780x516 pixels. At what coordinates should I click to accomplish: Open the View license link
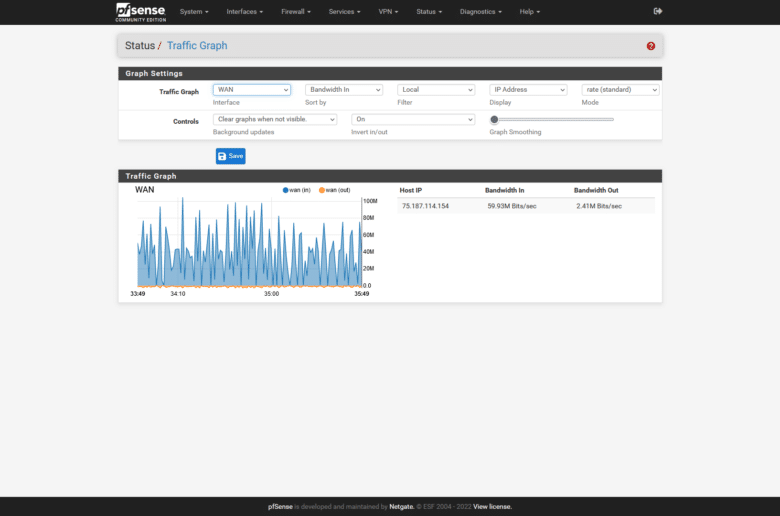point(492,507)
